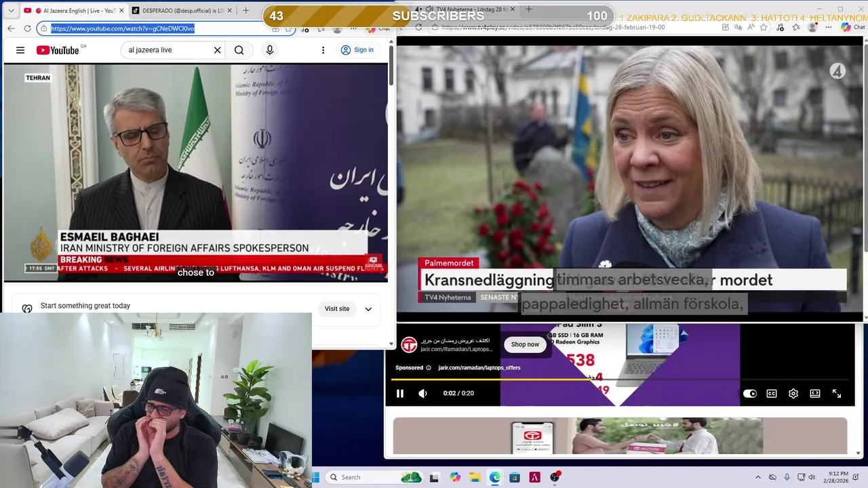
Task: Open File Explorer from taskbar
Action: [x=475, y=477]
